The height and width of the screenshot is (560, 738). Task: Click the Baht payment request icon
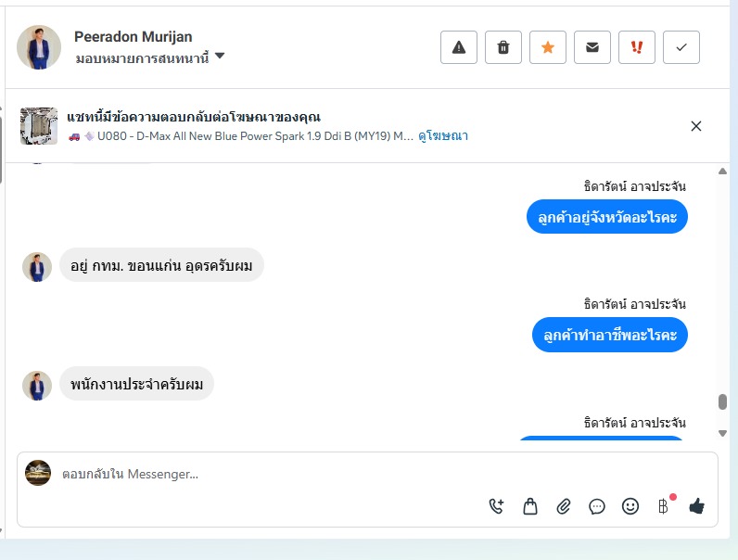pos(663,506)
